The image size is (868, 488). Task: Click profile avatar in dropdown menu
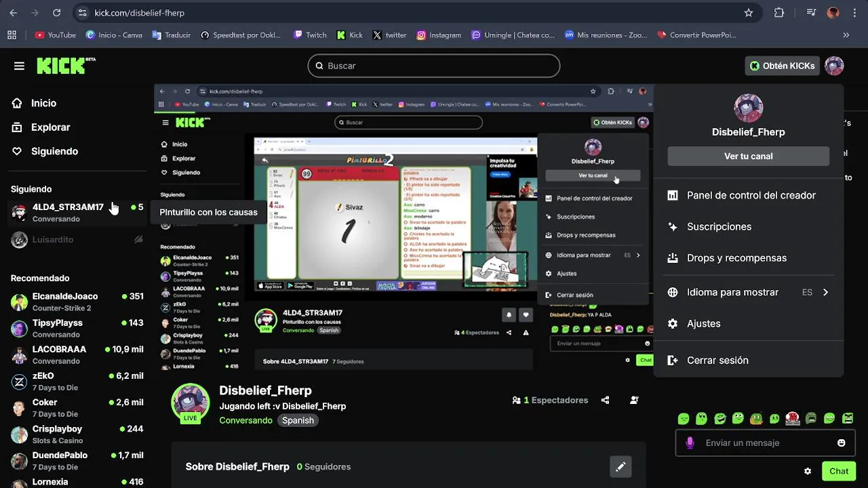[x=749, y=108]
